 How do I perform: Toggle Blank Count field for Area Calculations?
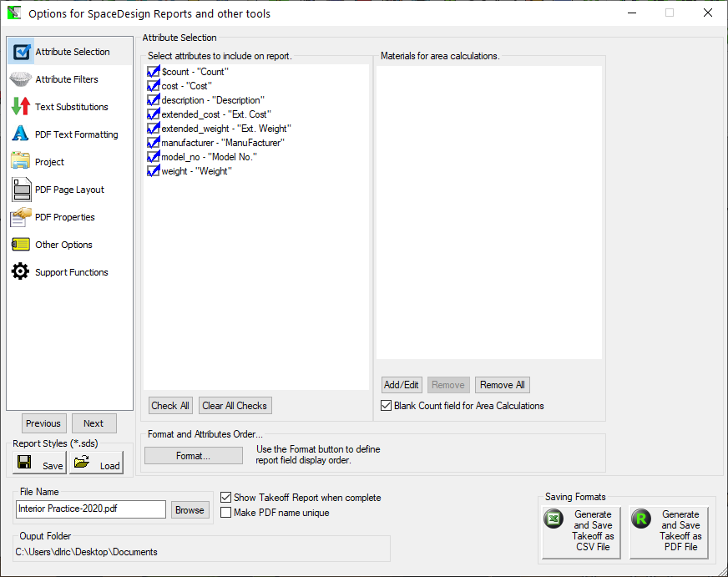pos(386,406)
